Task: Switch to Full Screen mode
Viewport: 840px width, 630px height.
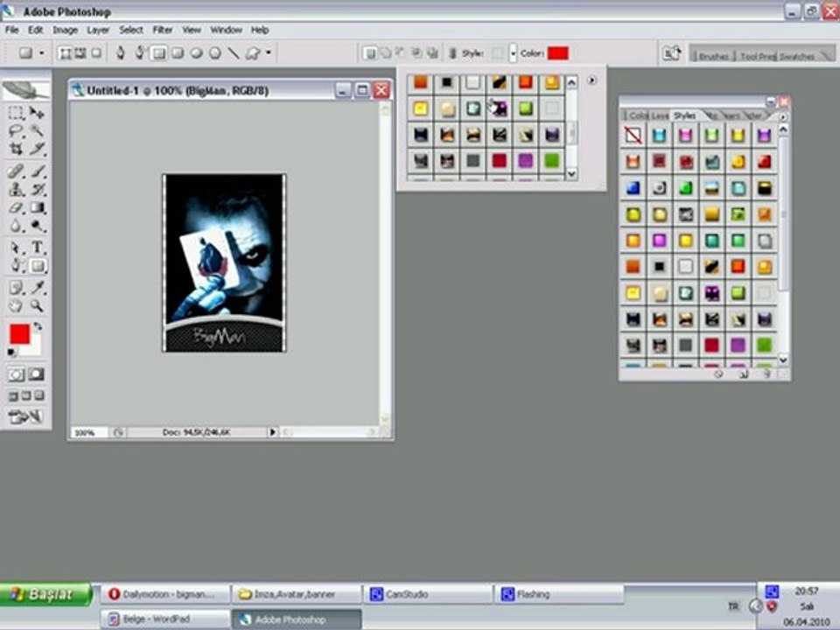Action: [39, 396]
